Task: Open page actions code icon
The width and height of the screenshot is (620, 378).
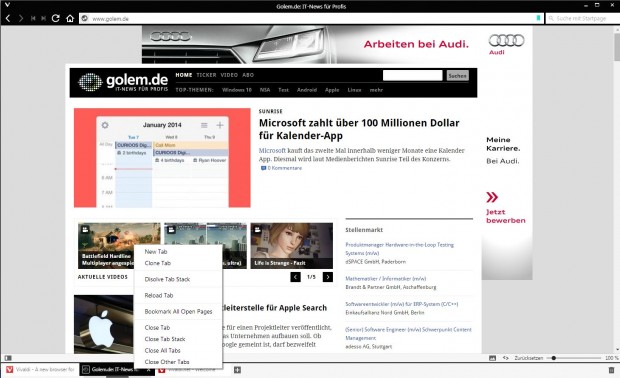Action: coord(505,358)
